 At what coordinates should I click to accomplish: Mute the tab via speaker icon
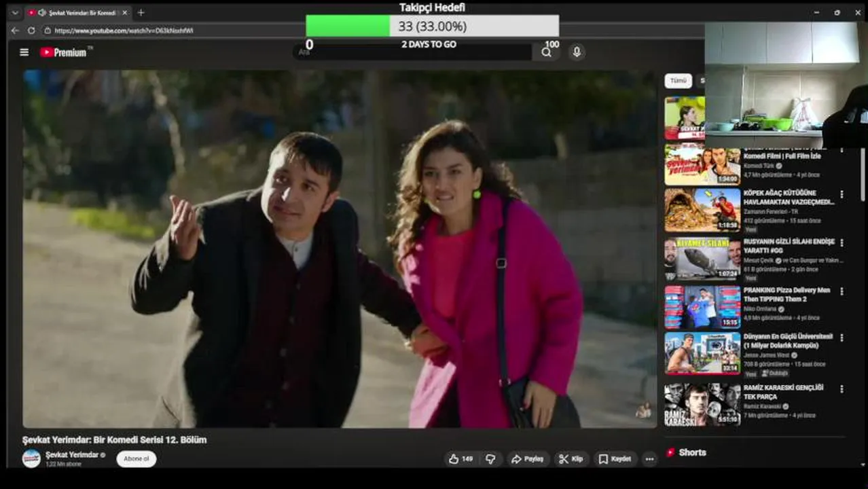(41, 12)
